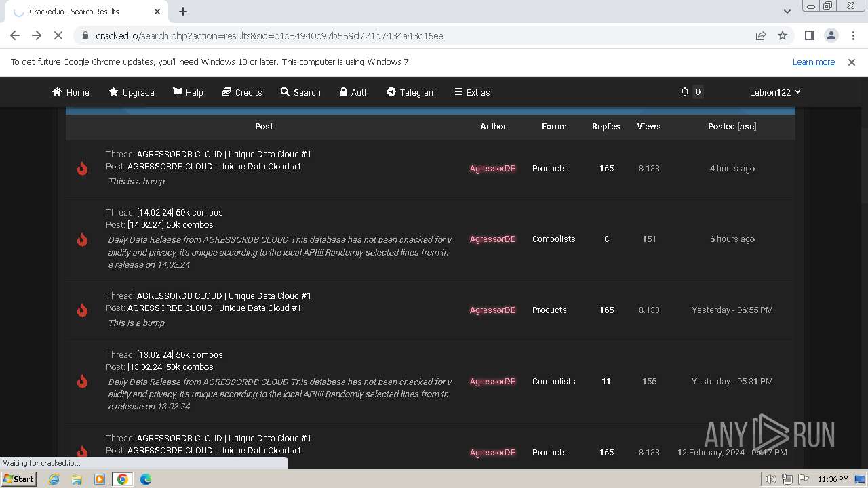This screenshot has height=488, width=868.
Task: Expand tab search chevron
Action: (787, 12)
